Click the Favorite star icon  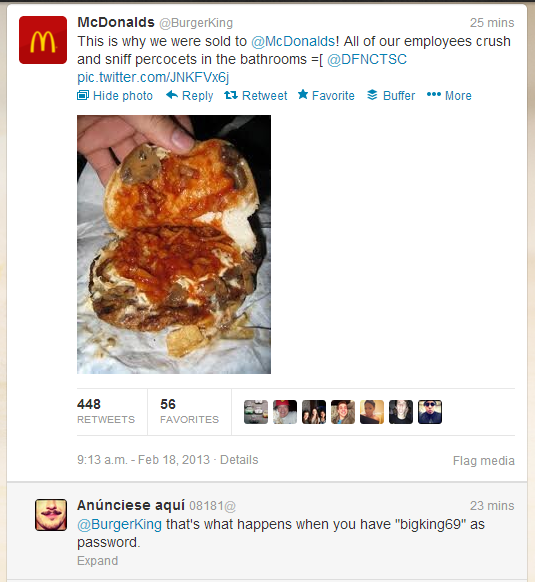tap(303, 95)
